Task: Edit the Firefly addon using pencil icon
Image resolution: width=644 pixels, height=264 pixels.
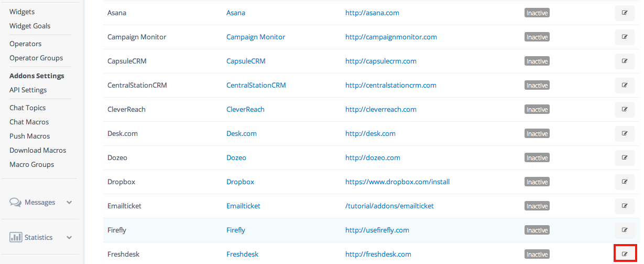Action: 625,230
